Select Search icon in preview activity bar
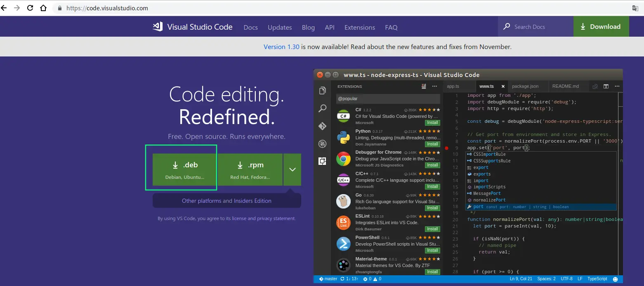The height and width of the screenshot is (286, 644). click(323, 108)
